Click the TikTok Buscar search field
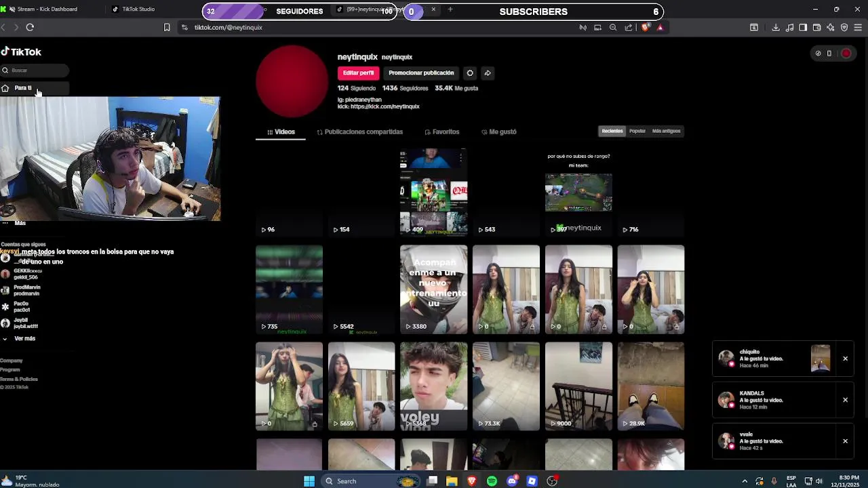 tap(34, 70)
